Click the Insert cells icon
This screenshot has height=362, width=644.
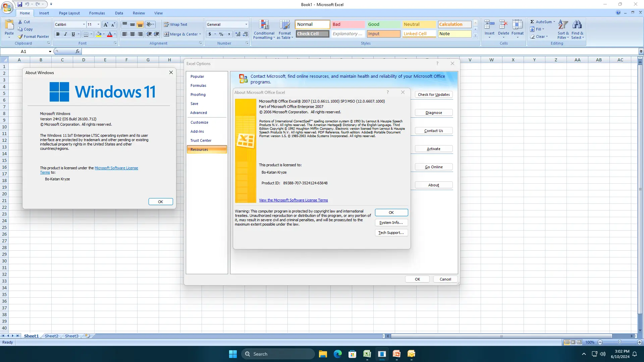(489, 25)
